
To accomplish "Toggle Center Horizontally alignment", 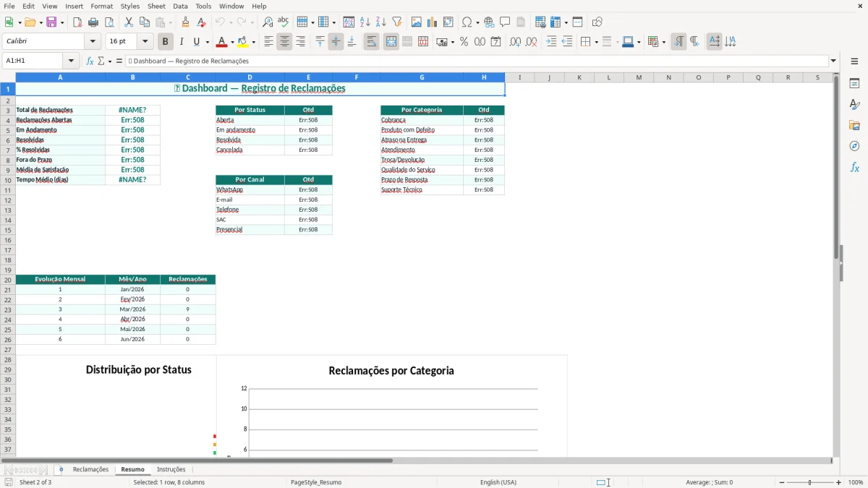I will point(284,42).
